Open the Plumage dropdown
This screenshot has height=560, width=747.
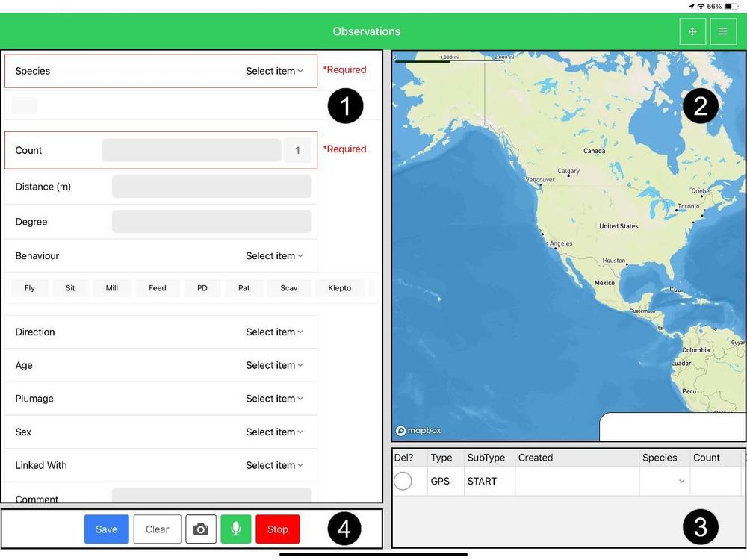point(274,399)
